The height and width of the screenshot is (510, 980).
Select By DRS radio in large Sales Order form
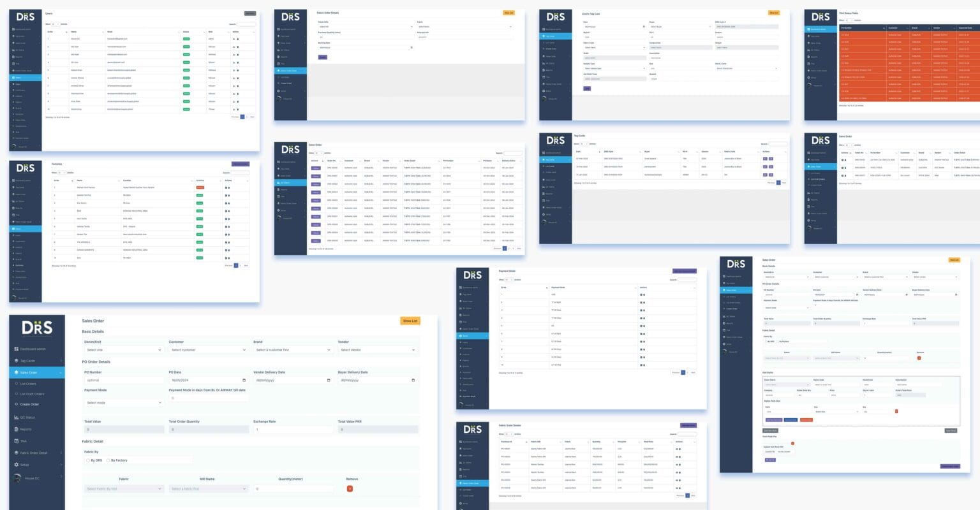click(88, 460)
